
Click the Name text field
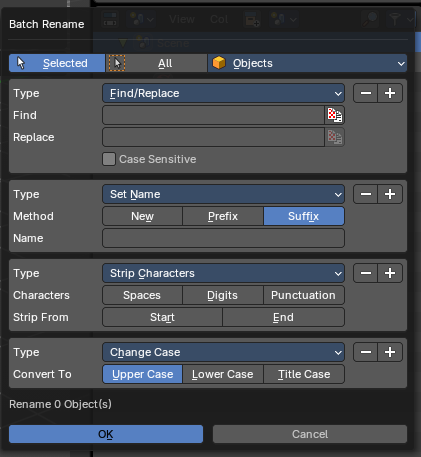(223, 238)
